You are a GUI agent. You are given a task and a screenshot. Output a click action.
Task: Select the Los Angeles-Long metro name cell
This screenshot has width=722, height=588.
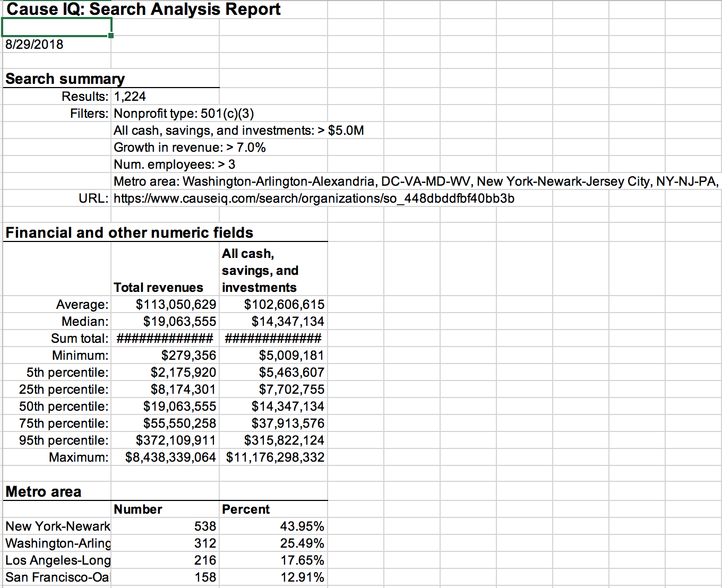[58, 560]
